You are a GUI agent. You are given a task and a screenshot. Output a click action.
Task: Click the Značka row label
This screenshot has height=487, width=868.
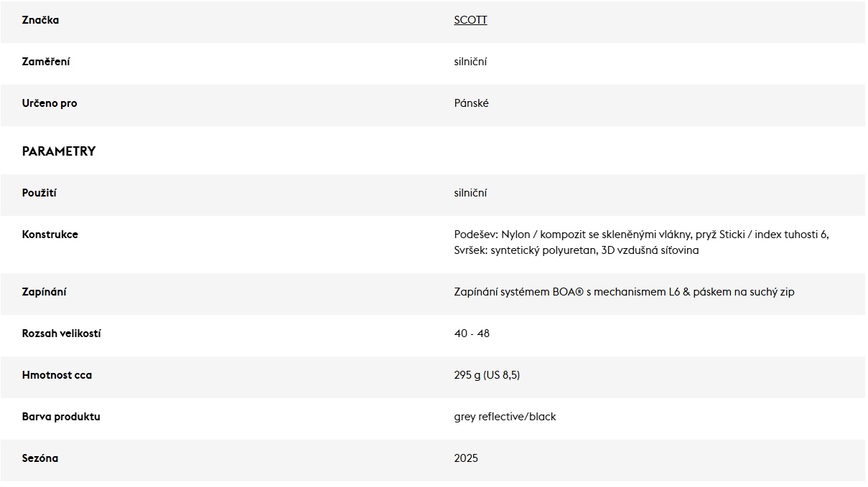40,20
